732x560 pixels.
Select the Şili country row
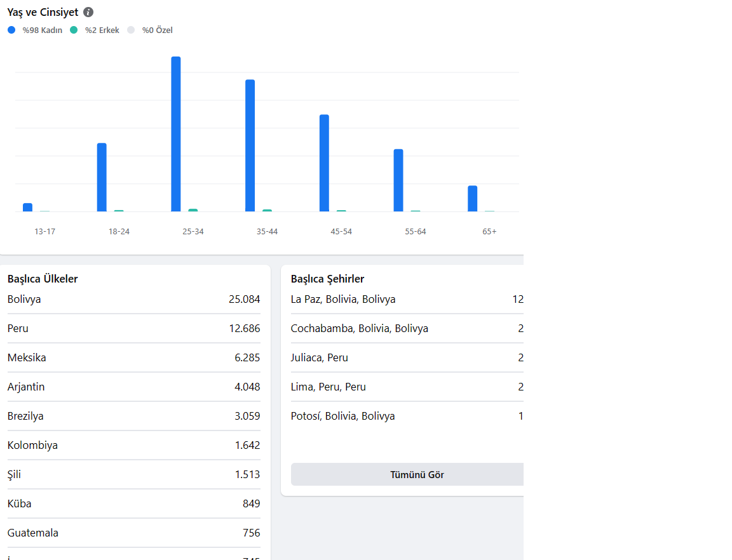[x=134, y=474]
